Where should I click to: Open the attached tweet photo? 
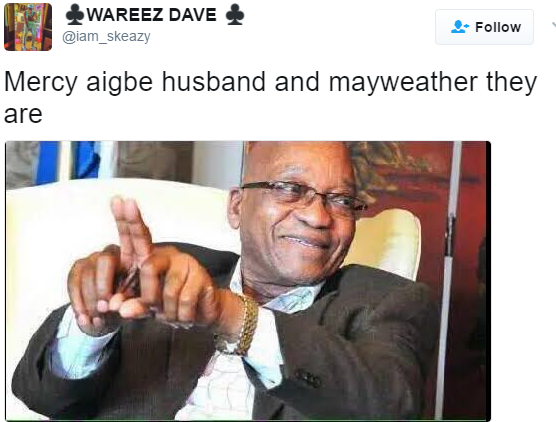(x=248, y=281)
